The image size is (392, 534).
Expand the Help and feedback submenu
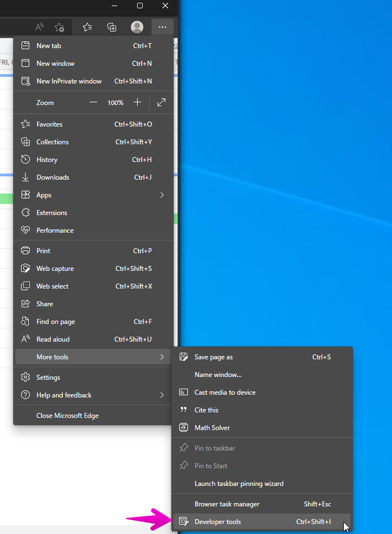162,395
